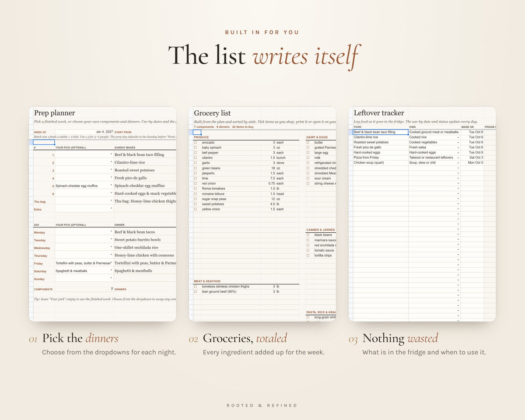Check off baby spinach on the list
Image resolution: width=525 pixels, height=420 pixels.
click(196, 147)
